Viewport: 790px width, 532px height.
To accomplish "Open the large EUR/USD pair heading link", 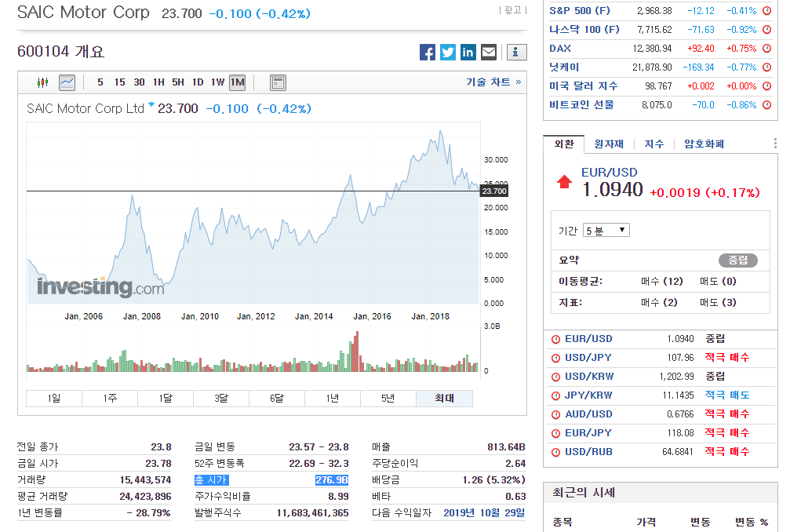I will (x=609, y=173).
